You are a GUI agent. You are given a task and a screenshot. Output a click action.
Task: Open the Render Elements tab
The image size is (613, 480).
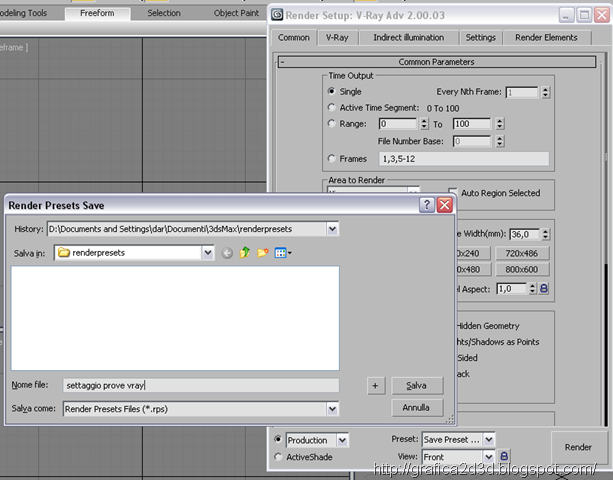(x=546, y=38)
